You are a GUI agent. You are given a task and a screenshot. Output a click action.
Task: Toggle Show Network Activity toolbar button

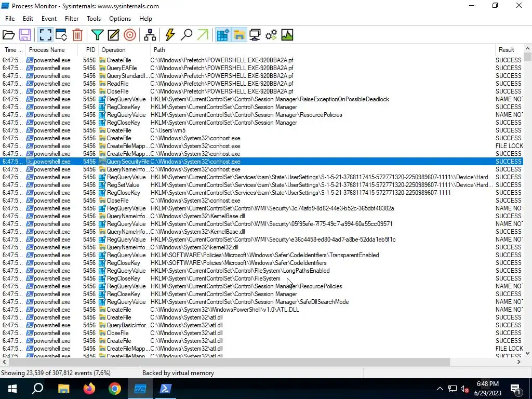coord(255,35)
